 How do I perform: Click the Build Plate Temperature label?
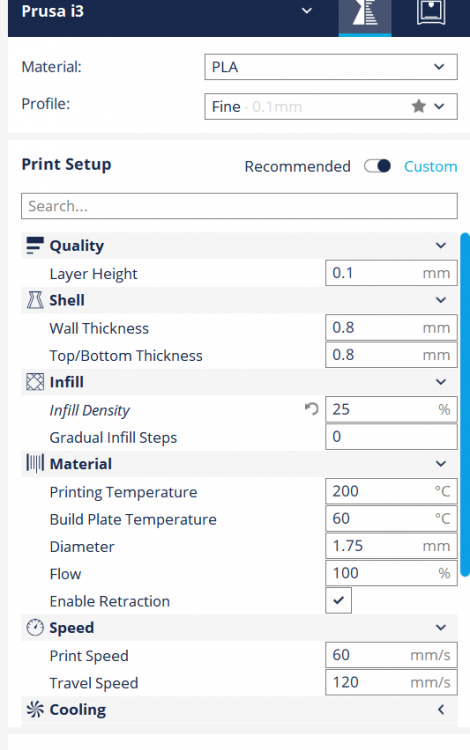pos(133,519)
